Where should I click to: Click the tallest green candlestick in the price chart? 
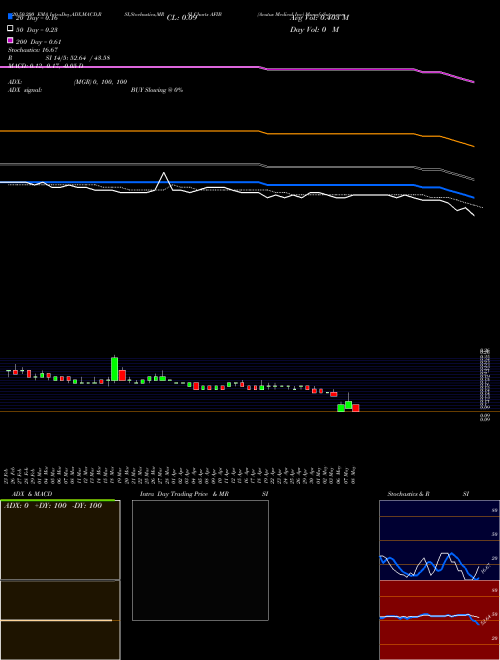click(114, 369)
